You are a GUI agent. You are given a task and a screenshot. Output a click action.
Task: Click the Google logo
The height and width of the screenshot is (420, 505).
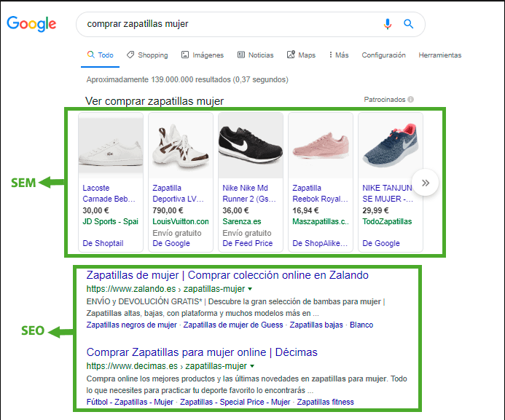coord(31,24)
